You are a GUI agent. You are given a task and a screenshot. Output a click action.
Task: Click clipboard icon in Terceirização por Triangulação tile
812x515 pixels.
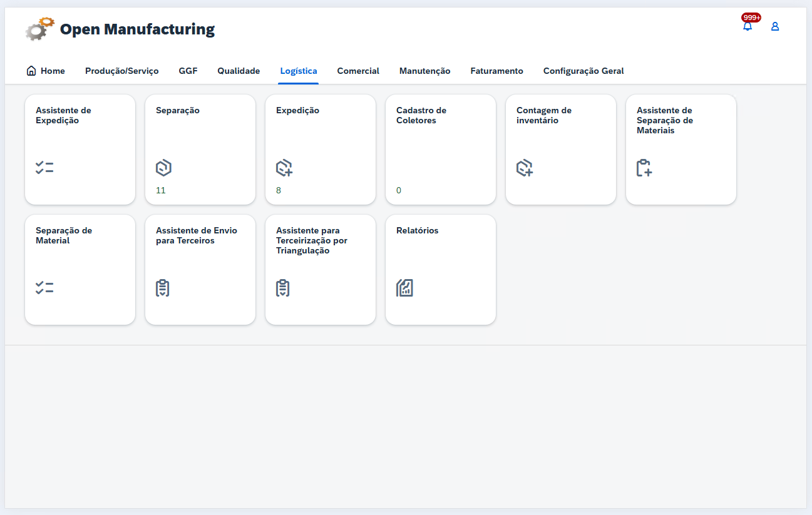283,288
